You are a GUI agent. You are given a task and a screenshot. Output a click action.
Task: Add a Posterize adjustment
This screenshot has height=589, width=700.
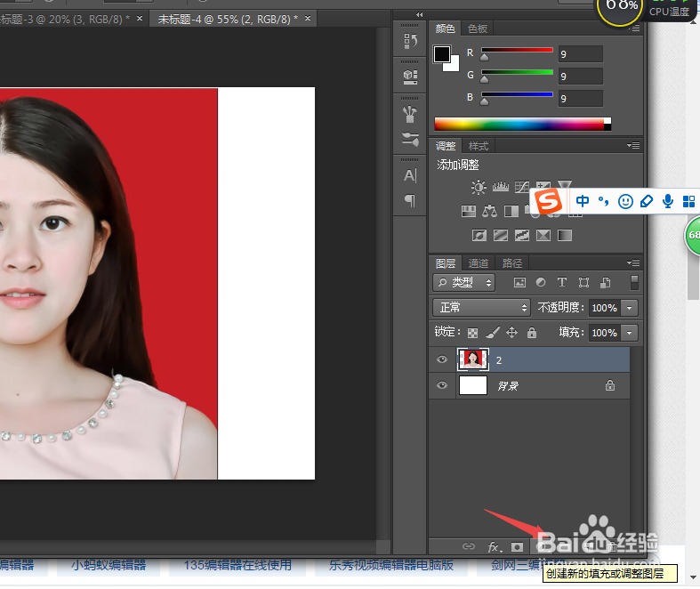click(x=501, y=235)
